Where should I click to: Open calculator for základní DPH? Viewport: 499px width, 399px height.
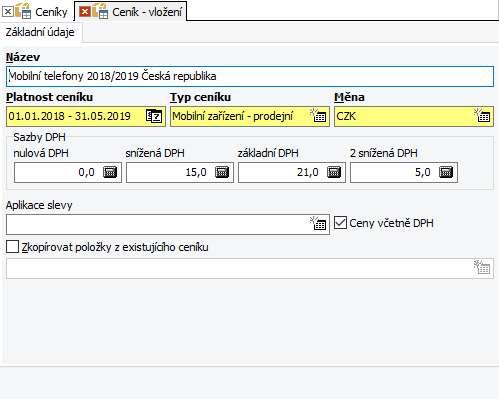tap(334, 172)
